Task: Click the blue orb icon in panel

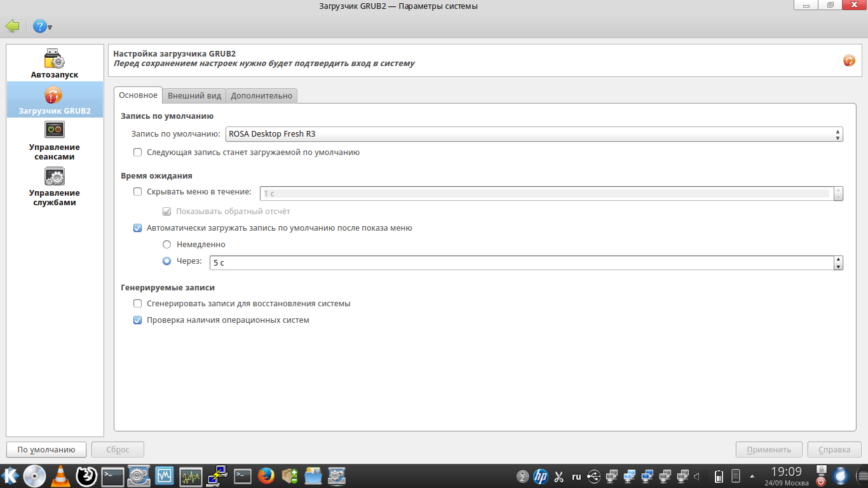Action: point(840,476)
